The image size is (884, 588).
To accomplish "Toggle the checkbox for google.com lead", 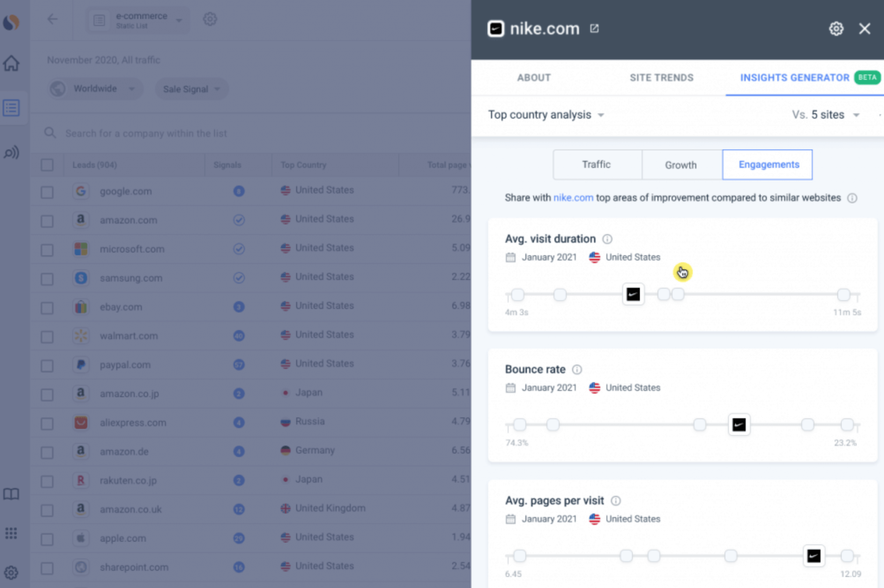I will pyautogui.click(x=47, y=191).
